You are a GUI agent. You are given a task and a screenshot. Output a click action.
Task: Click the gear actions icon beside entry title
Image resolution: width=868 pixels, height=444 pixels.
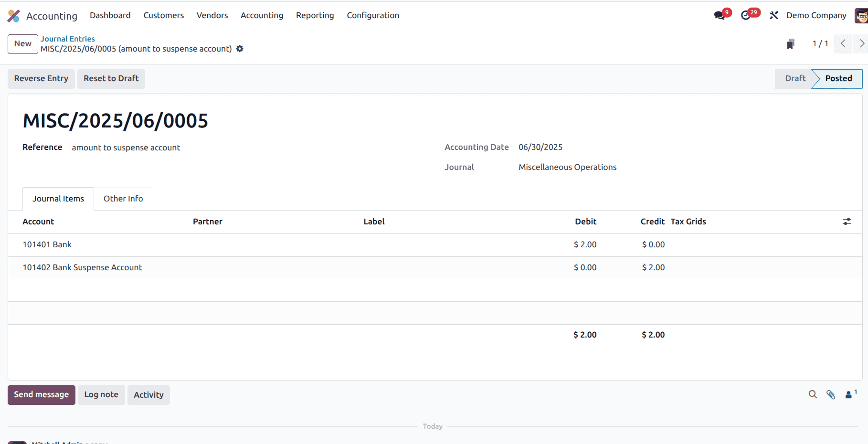click(x=240, y=49)
